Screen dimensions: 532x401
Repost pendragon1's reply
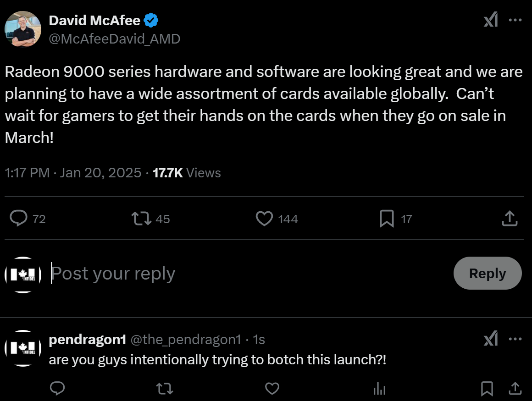[x=164, y=389]
